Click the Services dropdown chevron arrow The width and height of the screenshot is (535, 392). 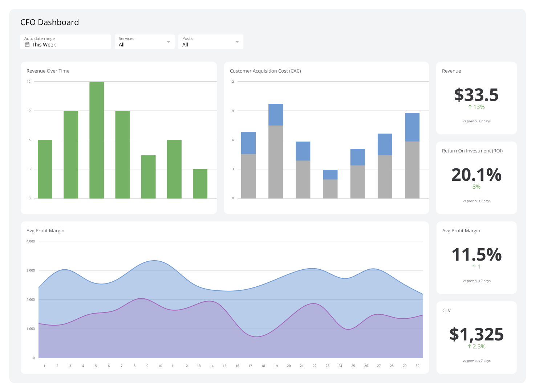tap(169, 41)
